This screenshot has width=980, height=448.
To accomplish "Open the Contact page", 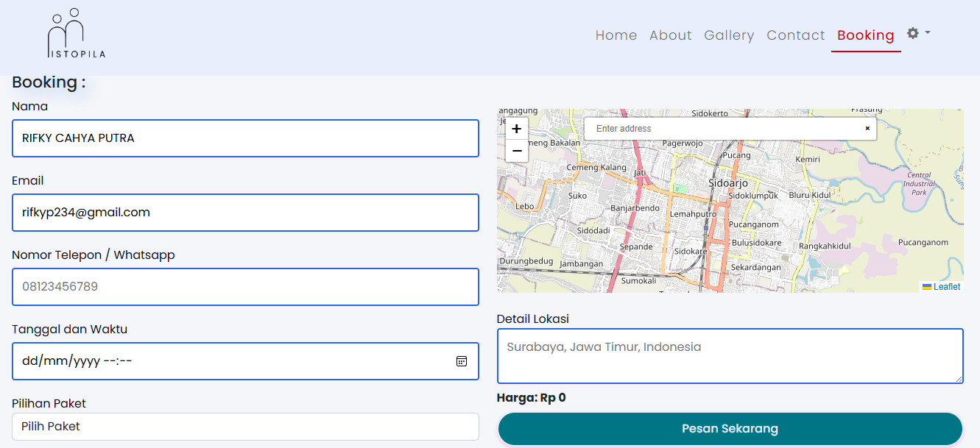I will [795, 35].
